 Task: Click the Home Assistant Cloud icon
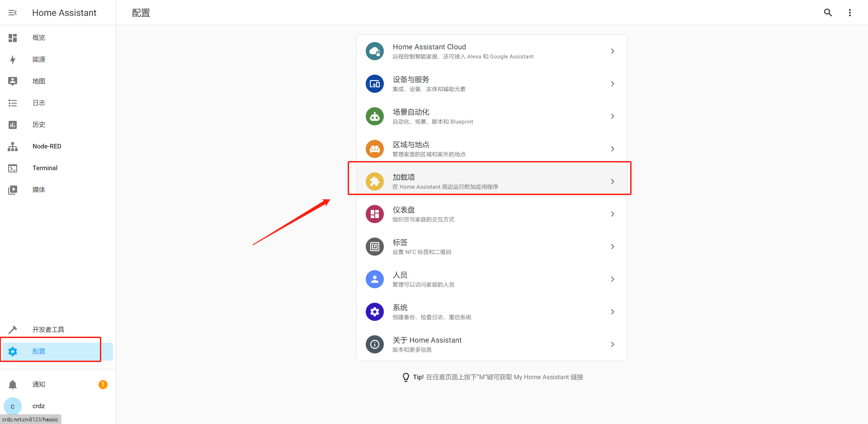[374, 51]
